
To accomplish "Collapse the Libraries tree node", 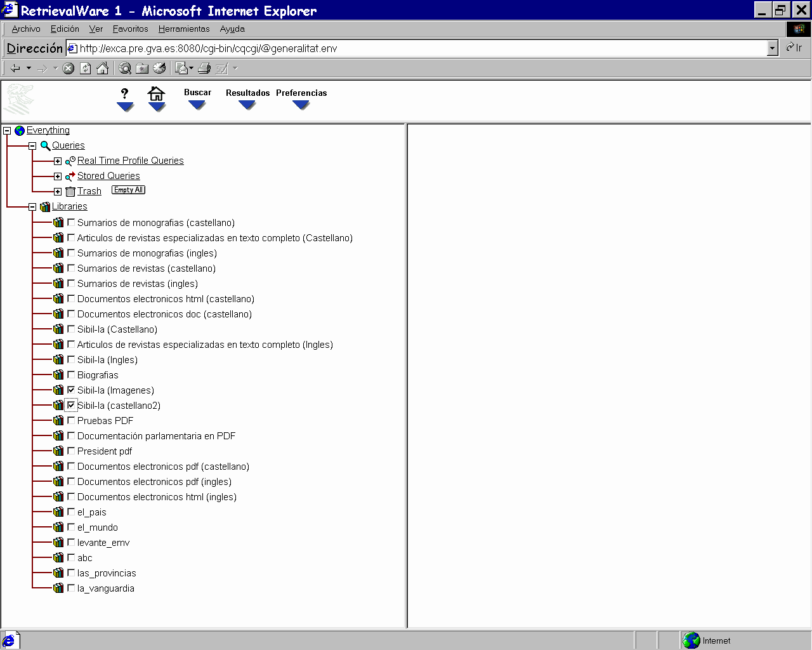I will coord(32,207).
